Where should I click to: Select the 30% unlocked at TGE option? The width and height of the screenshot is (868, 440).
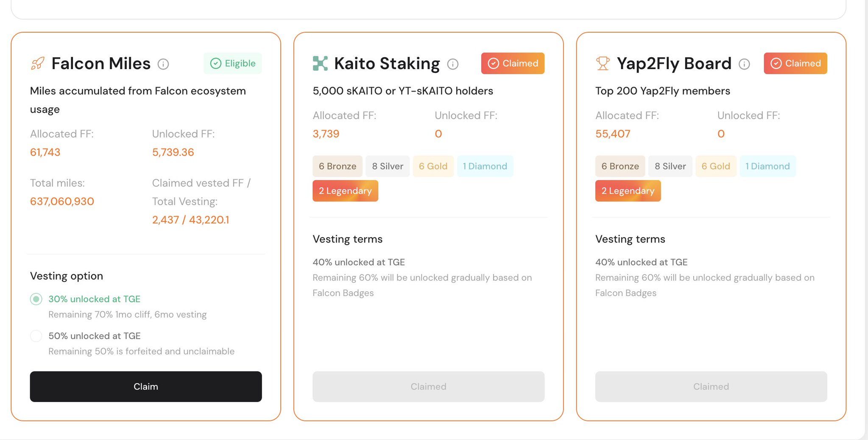point(36,299)
